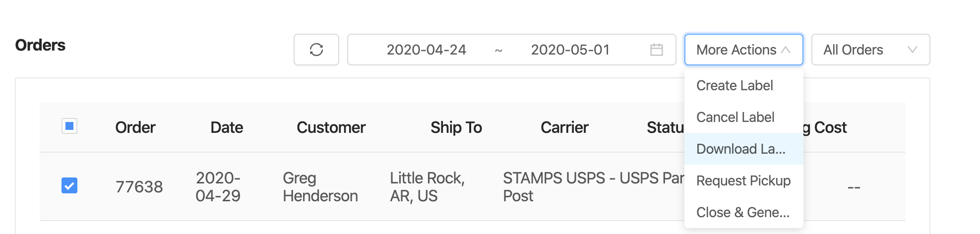Viewport: 980px width, 234px height.
Task: Expand the All Orders filter dropdown
Action: tap(870, 50)
